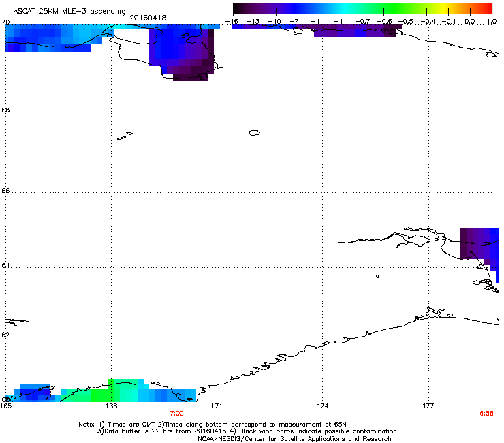Click the -7 label on color scale
Viewport: 504px width, 443px height.
point(294,22)
